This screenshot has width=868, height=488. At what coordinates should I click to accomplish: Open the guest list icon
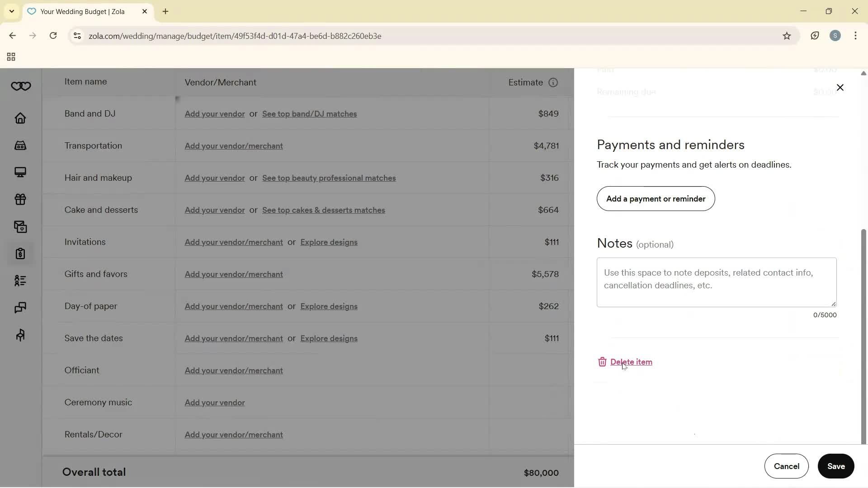[x=20, y=281]
